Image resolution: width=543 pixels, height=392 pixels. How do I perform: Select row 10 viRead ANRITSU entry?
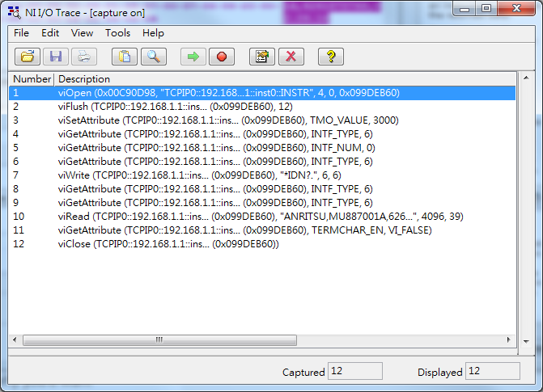[262, 217]
